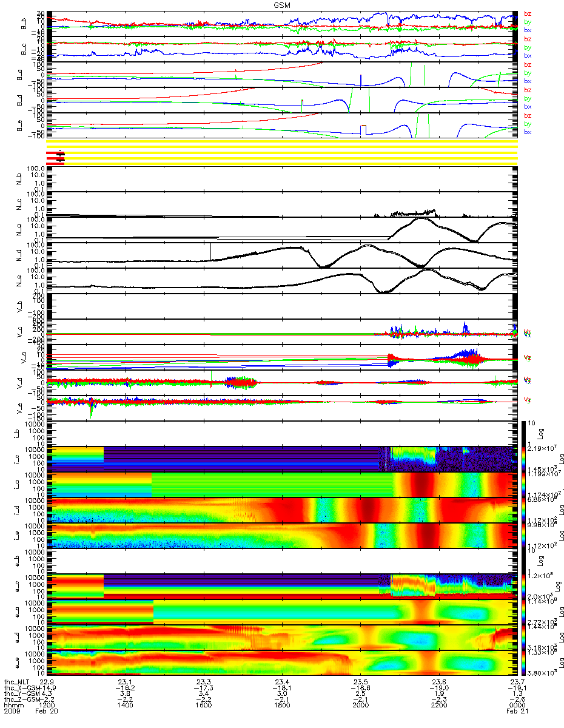Click the thc_MLT row label
Image resolution: width=564 pixels, height=728 pixels.
tap(18, 681)
